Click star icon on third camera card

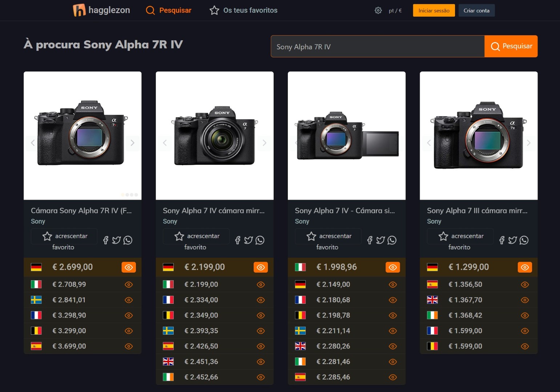[311, 236]
